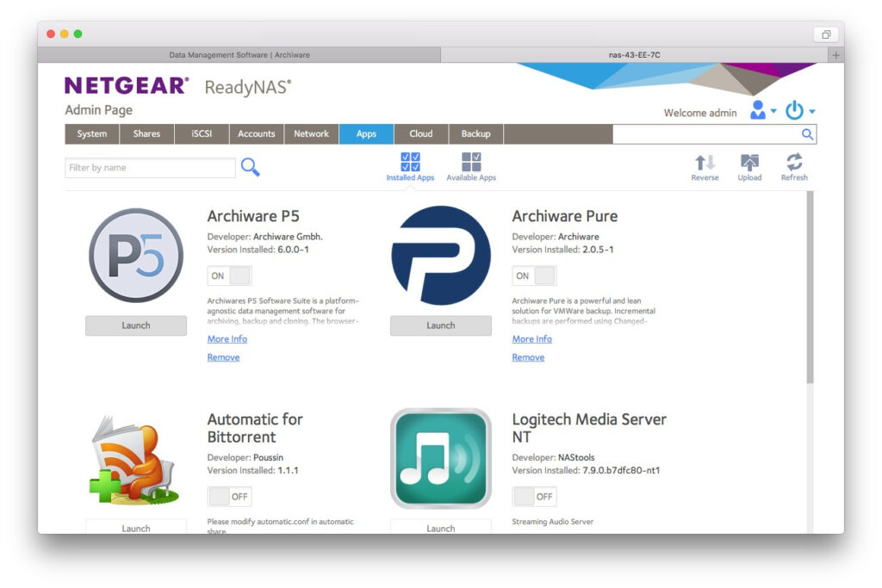Click the Installed Apps icon
Viewport: 882px width, 588px height.
click(410, 163)
